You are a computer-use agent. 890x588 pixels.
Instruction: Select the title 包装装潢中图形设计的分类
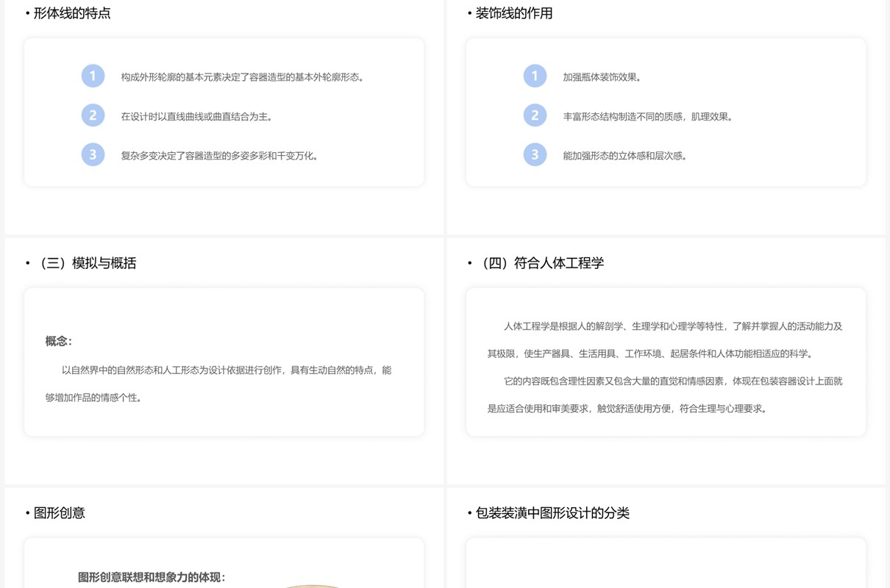pos(552,513)
